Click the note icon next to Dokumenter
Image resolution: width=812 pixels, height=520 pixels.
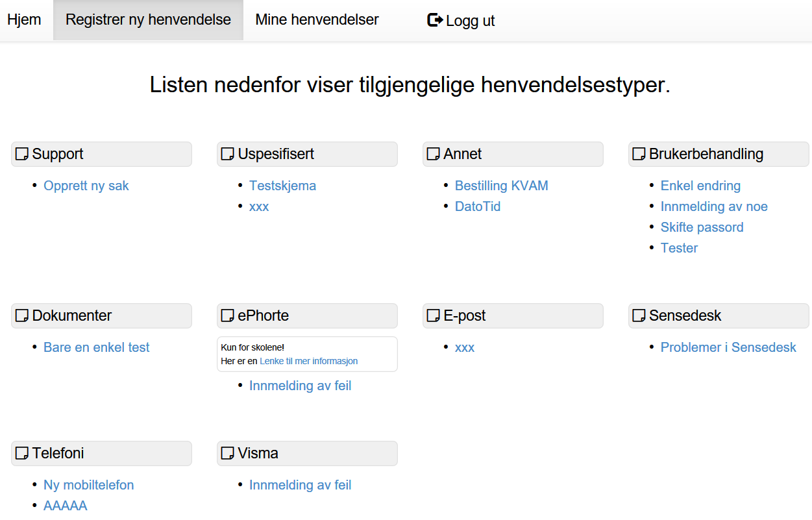pyautogui.click(x=22, y=316)
